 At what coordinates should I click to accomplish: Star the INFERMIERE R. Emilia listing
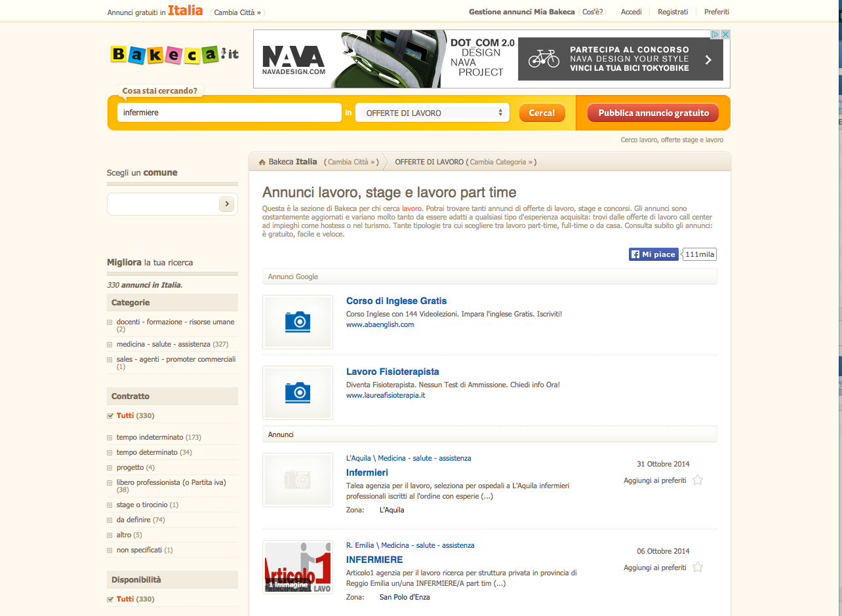[698, 568]
